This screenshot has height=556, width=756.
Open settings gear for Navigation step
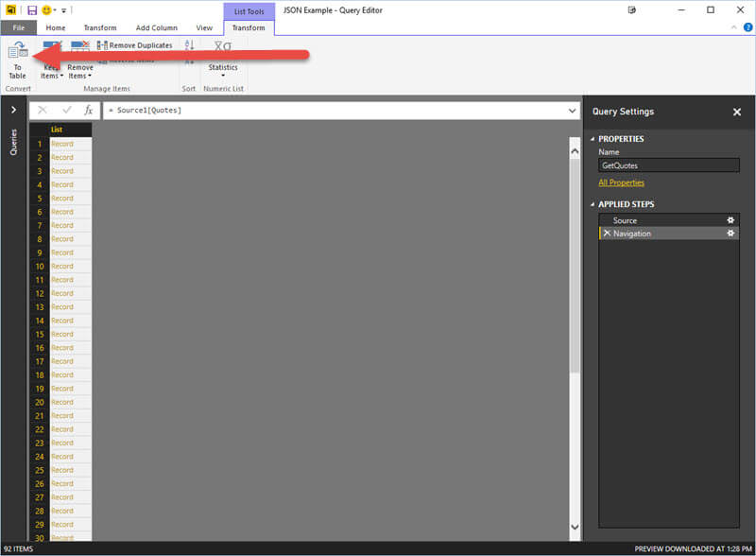730,234
